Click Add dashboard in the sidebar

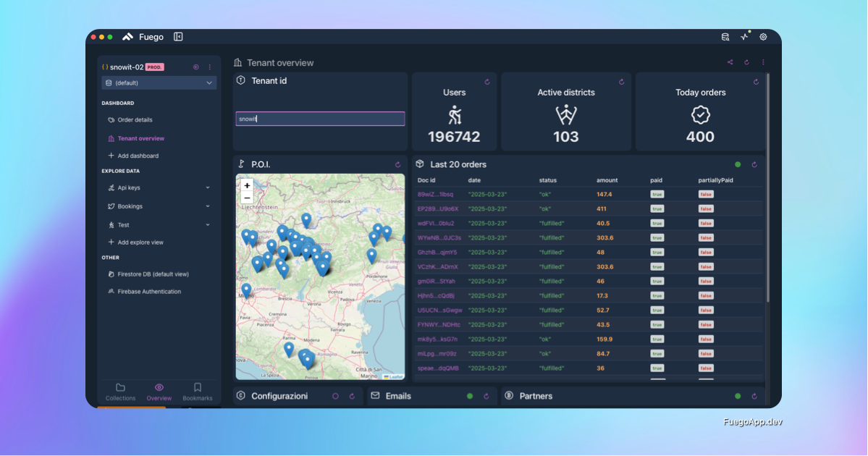tap(134, 156)
